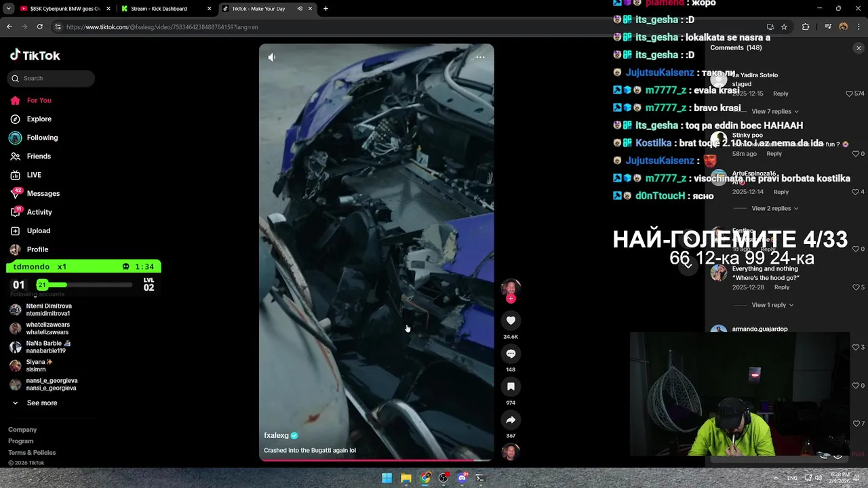This screenshot has height=488, width=868.
Task: Open the fxalexg creator name link
Action: (277, 435)
